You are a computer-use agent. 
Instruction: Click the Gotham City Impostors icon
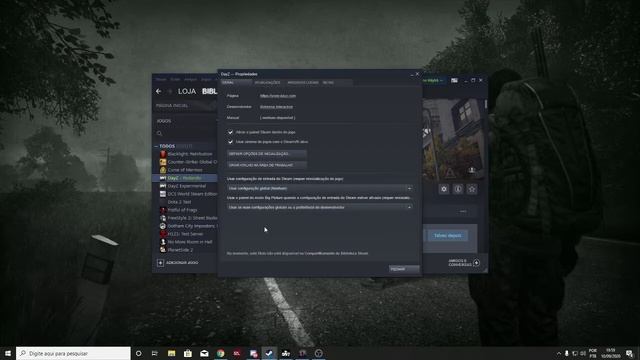(x=163, y=226)
